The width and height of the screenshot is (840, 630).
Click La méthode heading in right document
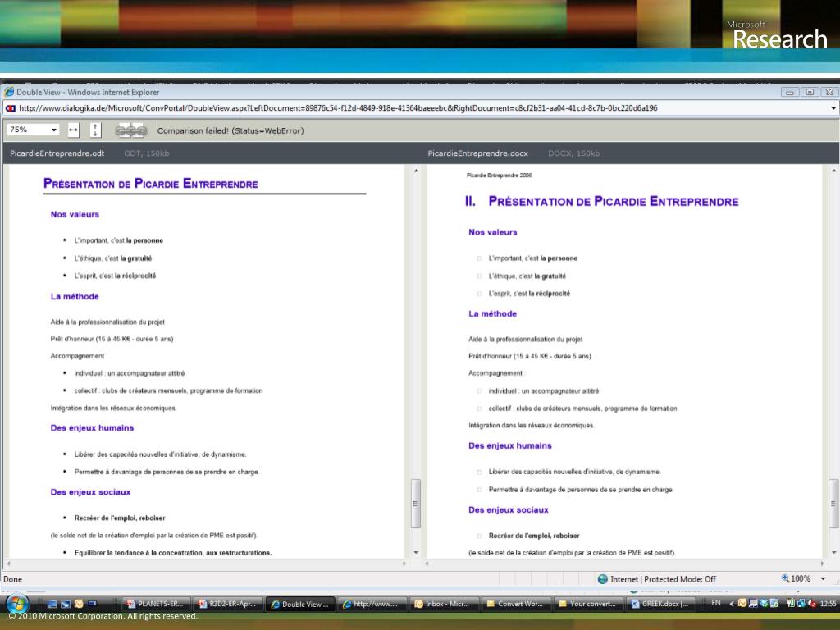point(492,314)
